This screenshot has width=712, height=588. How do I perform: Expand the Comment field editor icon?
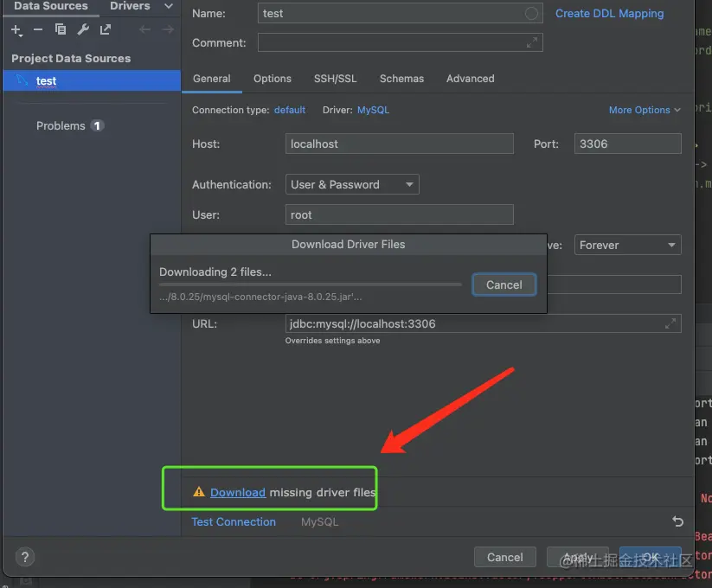coord(532,42)
